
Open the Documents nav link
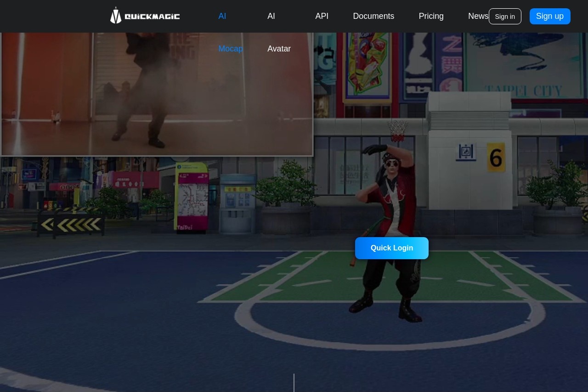click(x=373, y=16)
